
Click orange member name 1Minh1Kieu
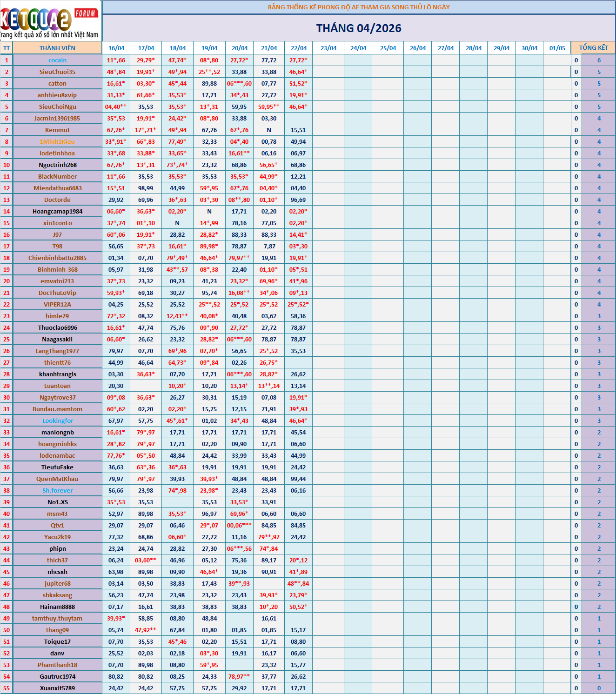point(57,141)
